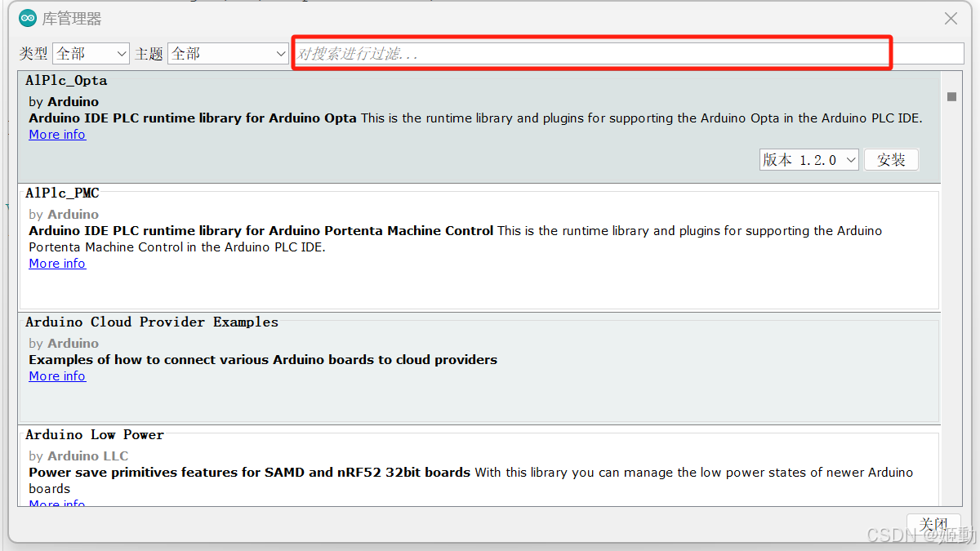Click the 主题 label
The width and height of the screenshot is (980, 551).
(149, 54)
